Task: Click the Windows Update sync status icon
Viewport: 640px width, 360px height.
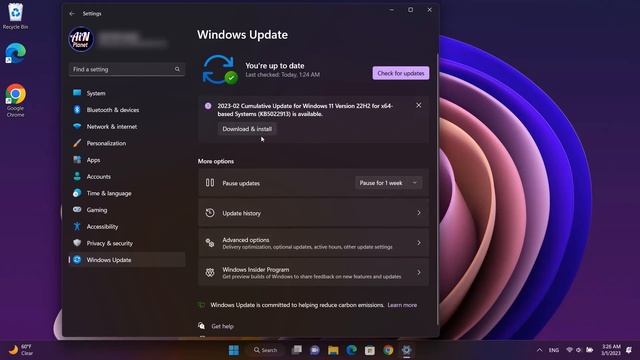Action: click(220, 70)
